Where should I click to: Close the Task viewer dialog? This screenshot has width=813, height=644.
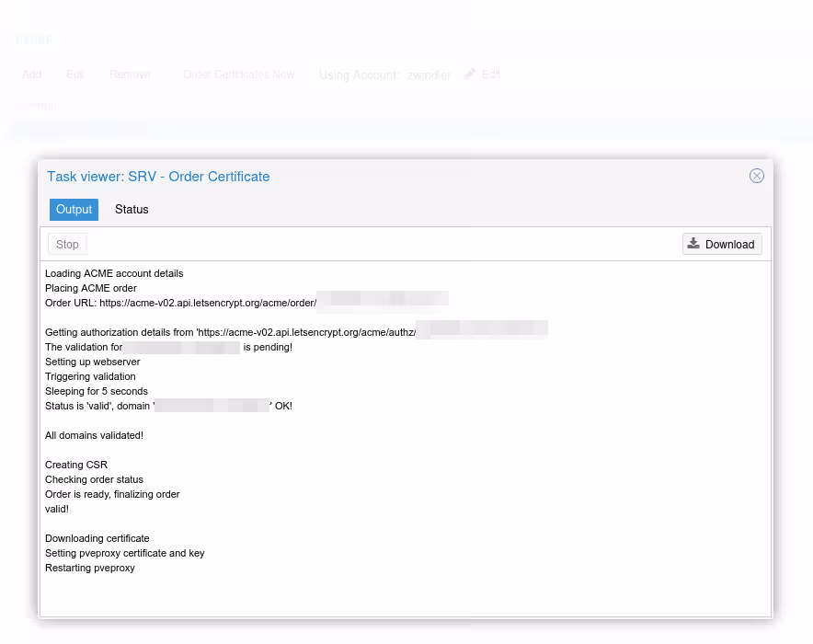[x=756, y=176]
